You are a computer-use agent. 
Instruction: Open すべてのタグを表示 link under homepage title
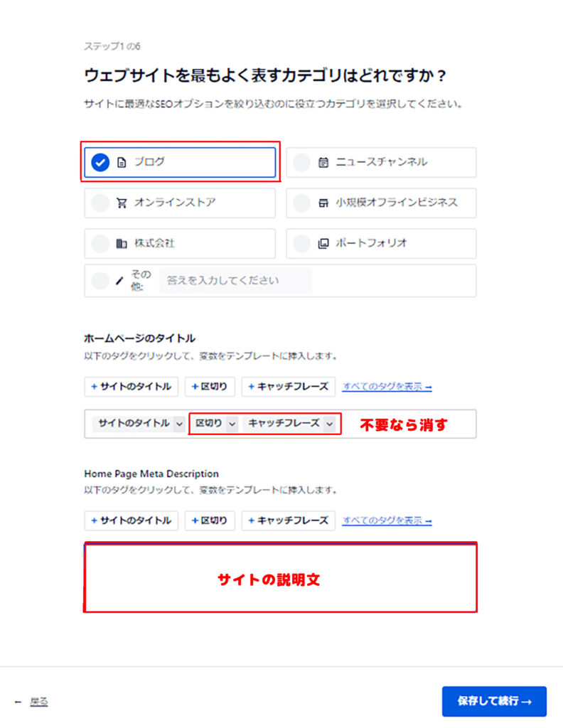tap(387, 387)
